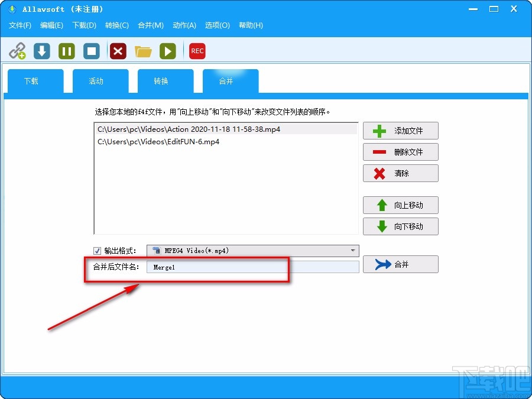Expand the MPEG4 Video(*.mp4) format dropdown

[253, 251]
